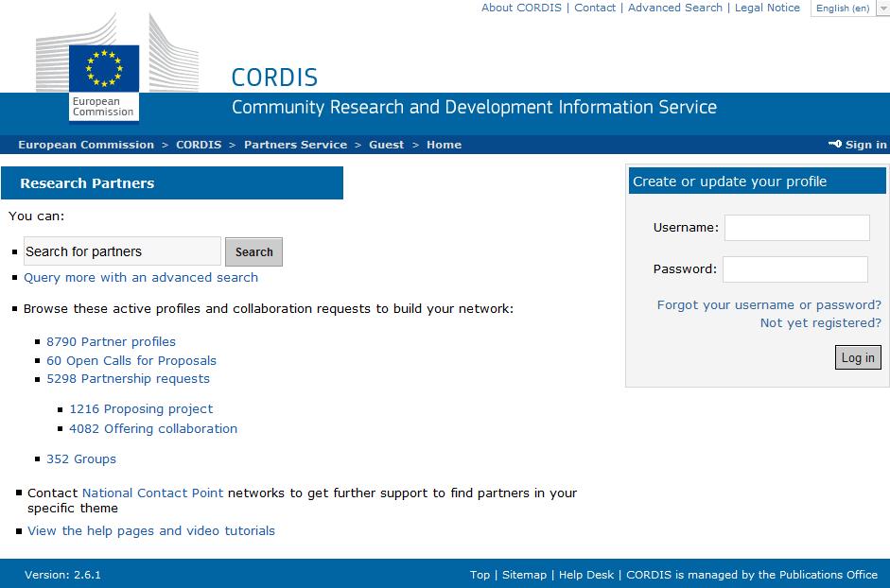Viewport: 890px width, 588px height.
Task: Select Partners Service breadcrumb
Action: 296,145
